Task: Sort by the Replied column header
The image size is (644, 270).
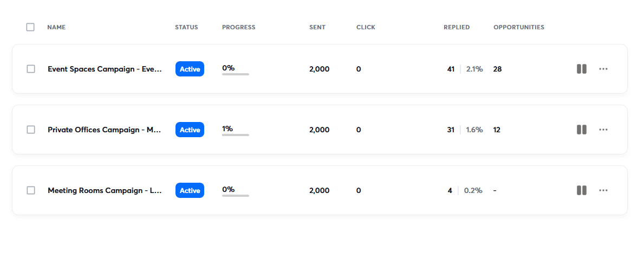Action: point(456,27)
